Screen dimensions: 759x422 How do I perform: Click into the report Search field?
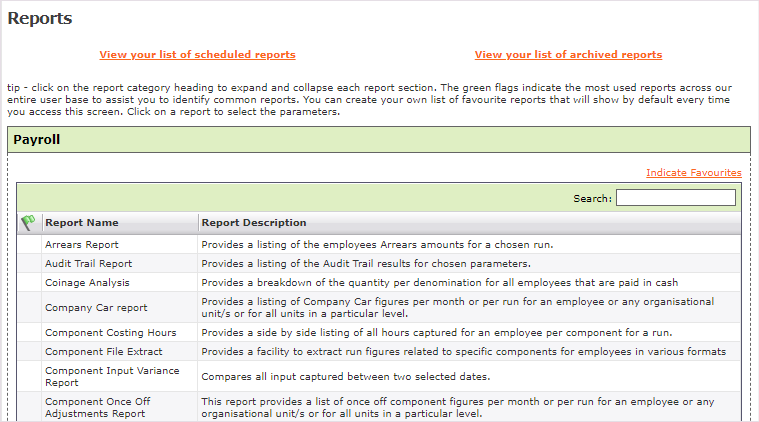tap(675, 198)
